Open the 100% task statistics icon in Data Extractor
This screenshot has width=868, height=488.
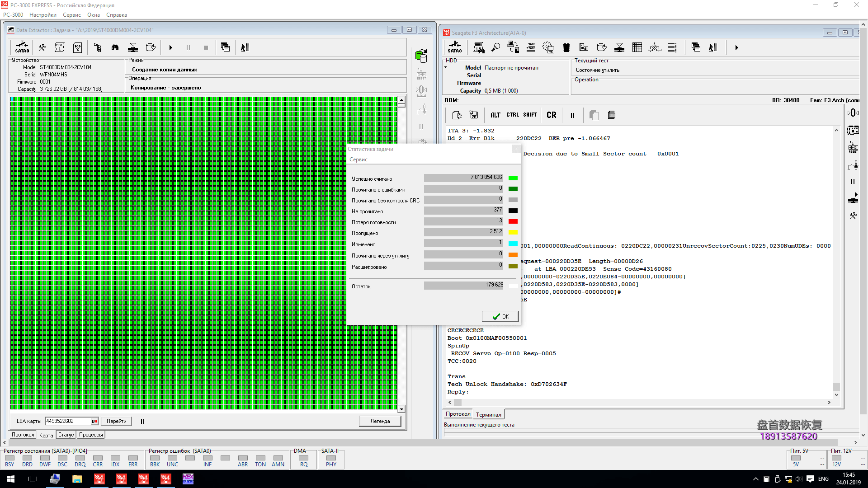(78, 47)
